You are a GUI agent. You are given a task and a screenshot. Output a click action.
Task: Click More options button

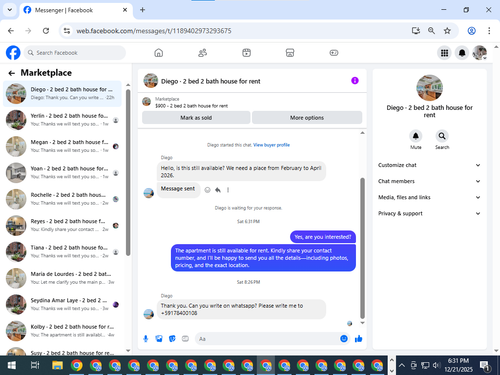(307, 118)
